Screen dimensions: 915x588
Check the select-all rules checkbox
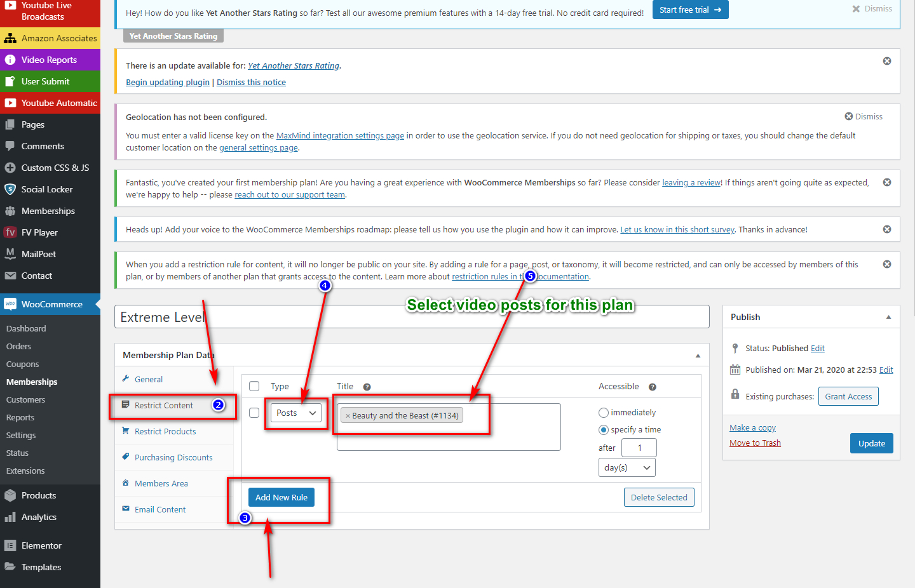coord(254,386)
